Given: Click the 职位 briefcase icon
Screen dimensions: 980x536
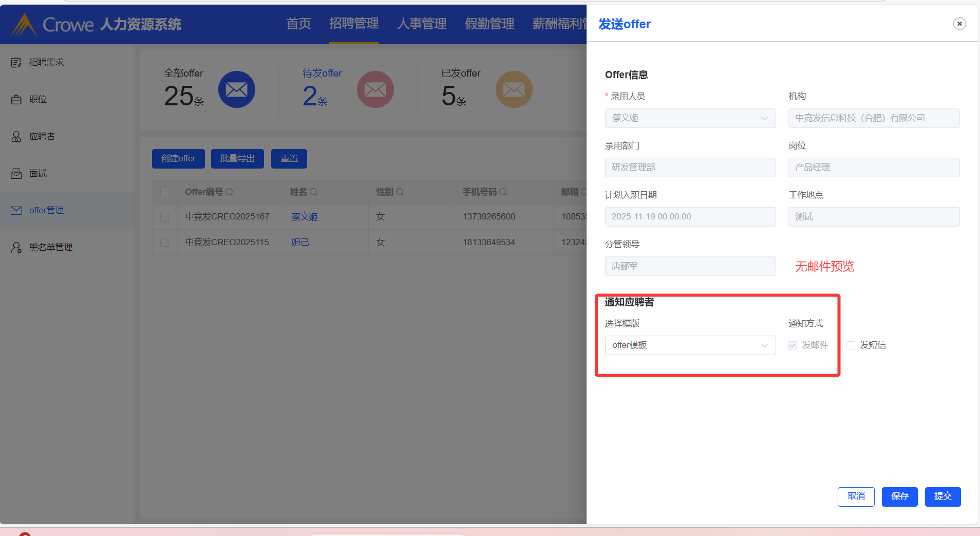Looking at the screenshot, I should tap(16, 100).
